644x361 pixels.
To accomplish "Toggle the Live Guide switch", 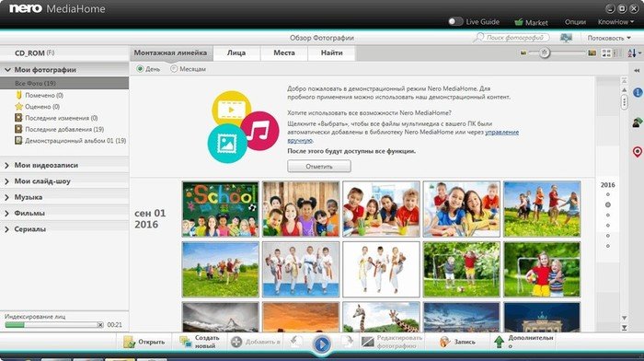I will click(455, 21).
